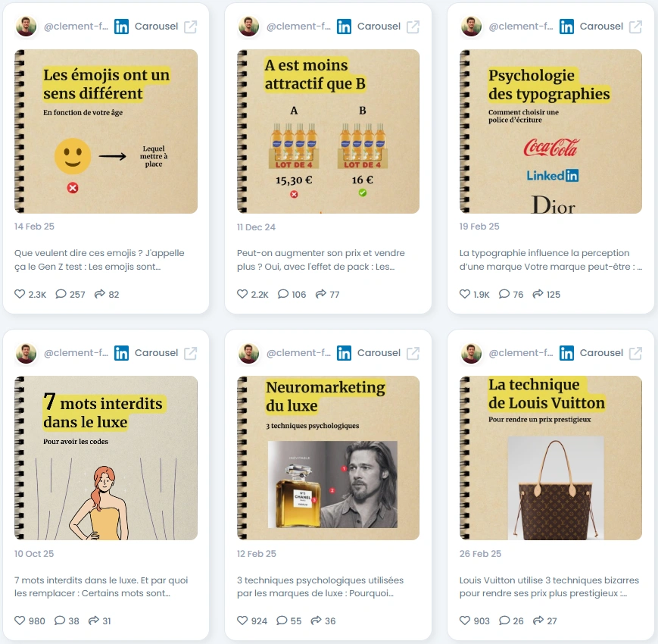Click comment icon showing 106 comments
This screenshot has width=658, height=644.
click(x=283, y=294)
